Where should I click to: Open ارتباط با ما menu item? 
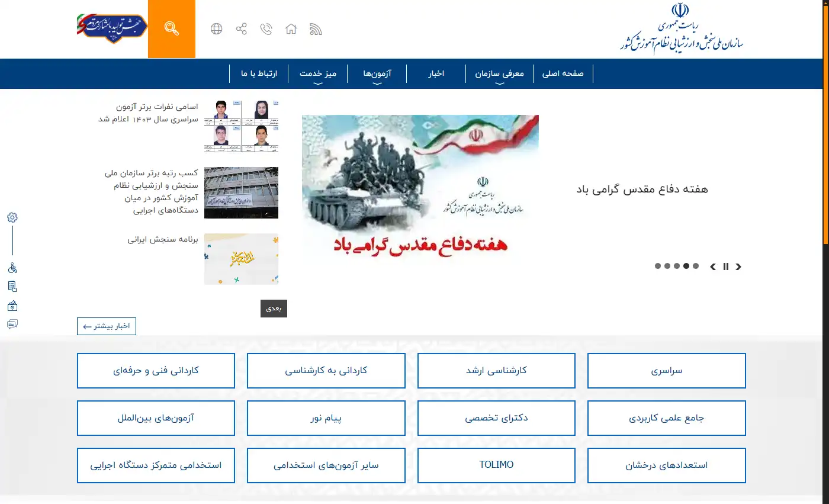tap(259, 74)
